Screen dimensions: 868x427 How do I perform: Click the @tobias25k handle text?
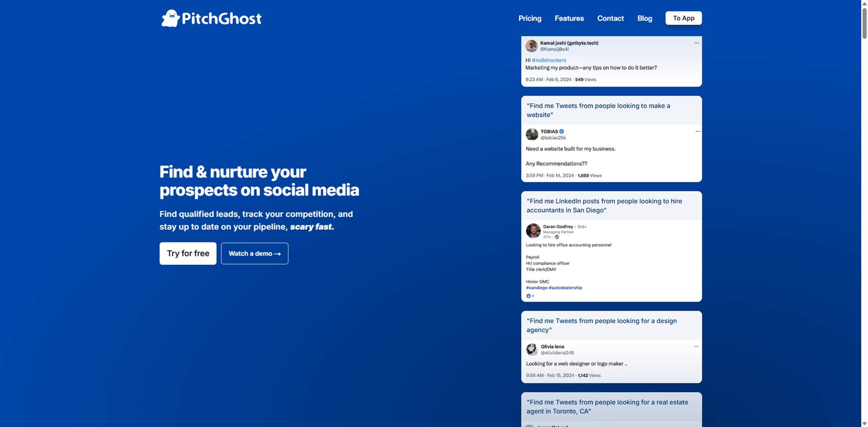click(553, 138)
